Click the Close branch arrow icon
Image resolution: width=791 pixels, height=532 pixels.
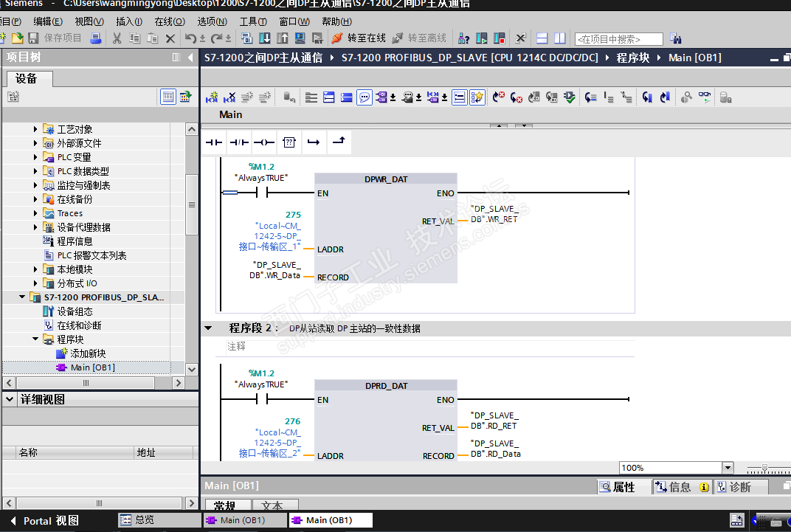pos(339,142)
